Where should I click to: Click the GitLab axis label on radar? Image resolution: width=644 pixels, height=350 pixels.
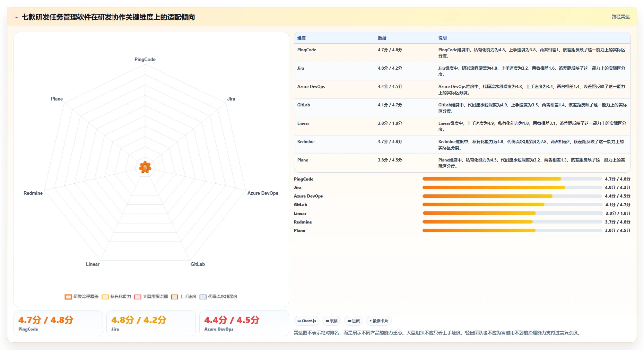198,264
